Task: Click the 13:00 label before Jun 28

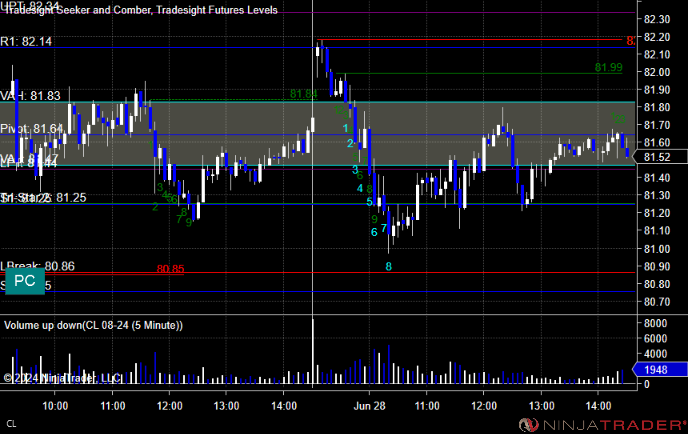Action: click(x=226, y=406)
